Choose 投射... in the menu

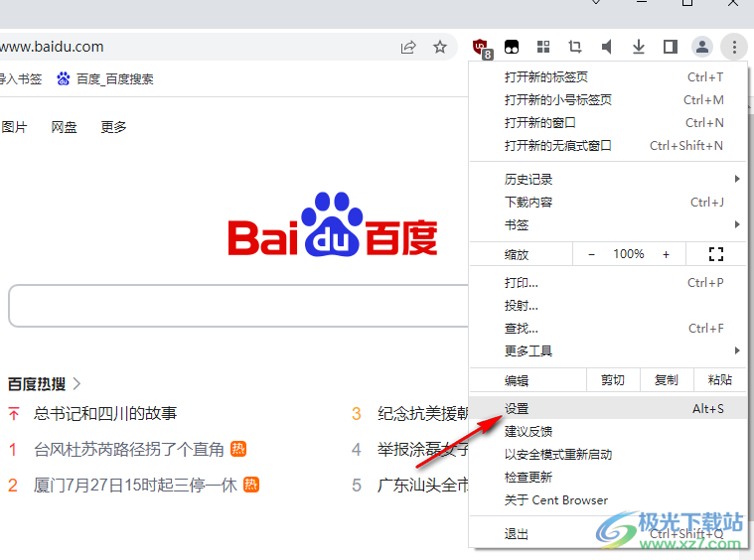point(607,305)
